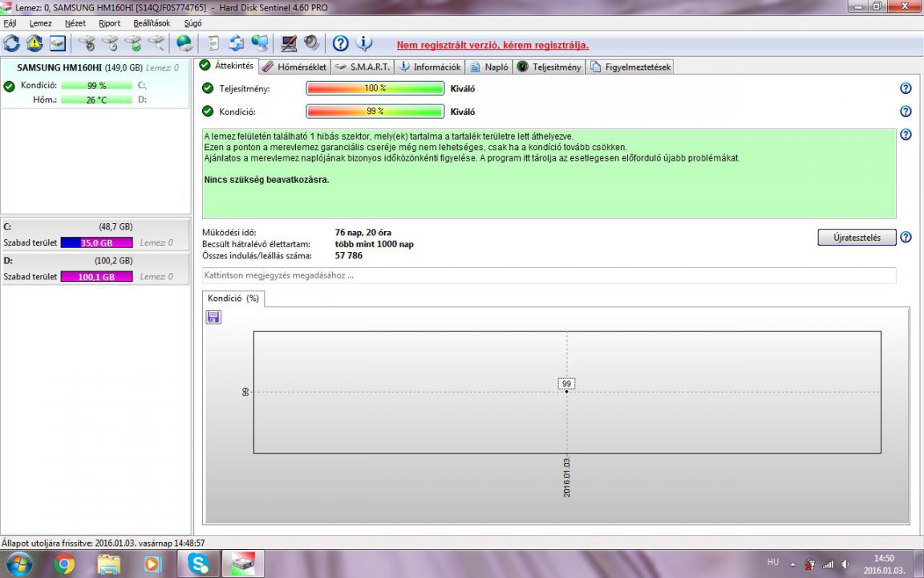Open the Lemez menu
Screen dimensions: 924x578
41,23
